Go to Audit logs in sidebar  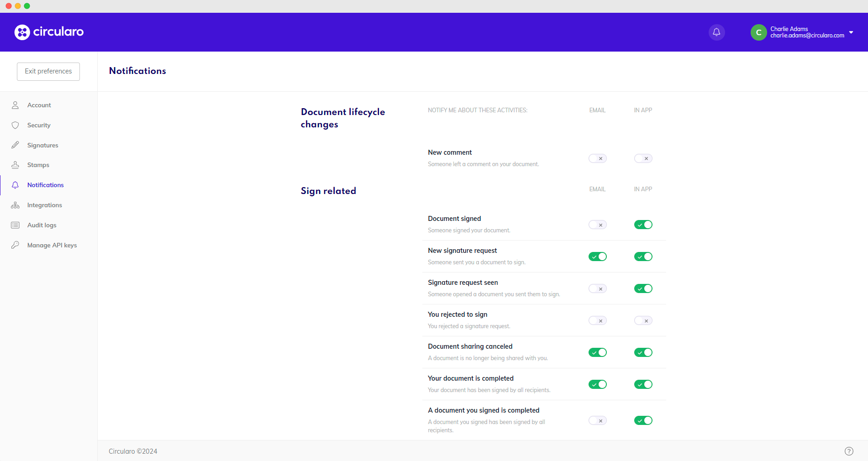click(x=42, y=225)
